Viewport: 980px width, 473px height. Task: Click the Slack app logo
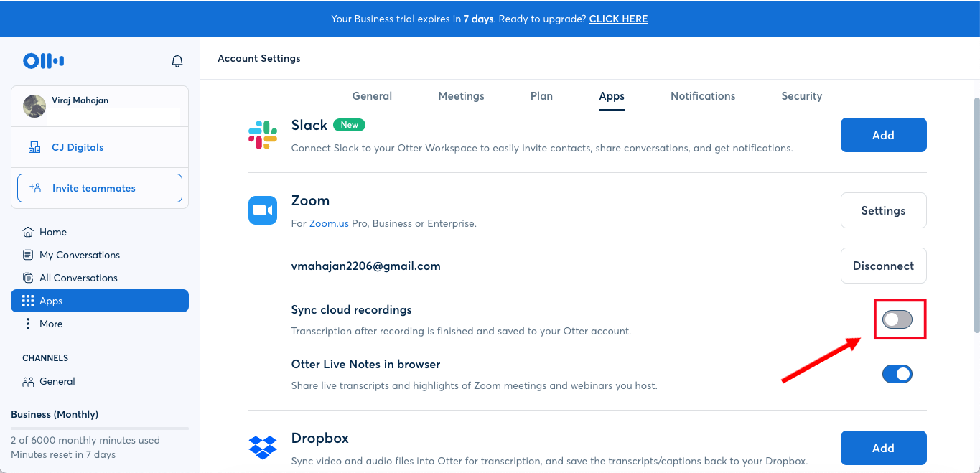click(x=263, y=135)
